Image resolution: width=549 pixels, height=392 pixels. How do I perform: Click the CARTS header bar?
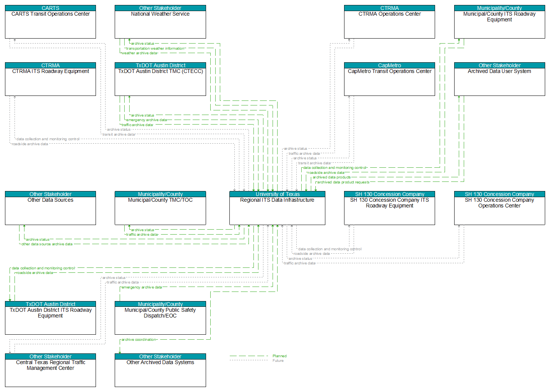[x=50, y=8]
